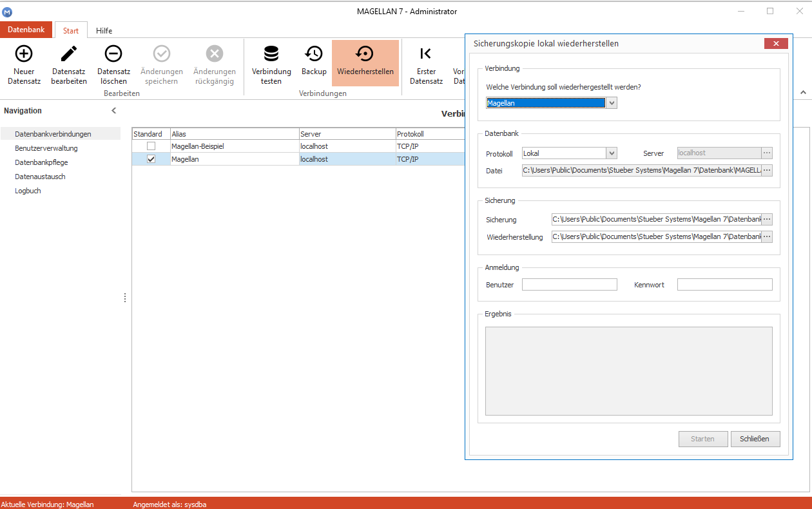This screenshot has width=812, height=509.
Task: Click the localhost cell in Magellan row
Action: (x=347, y=159)
